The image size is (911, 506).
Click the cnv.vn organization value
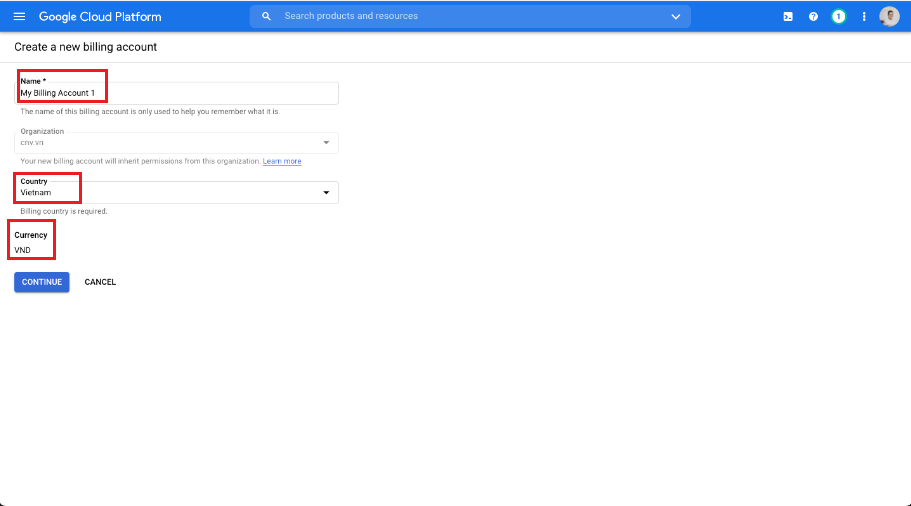pyautogui.click(x=32, y=142)
